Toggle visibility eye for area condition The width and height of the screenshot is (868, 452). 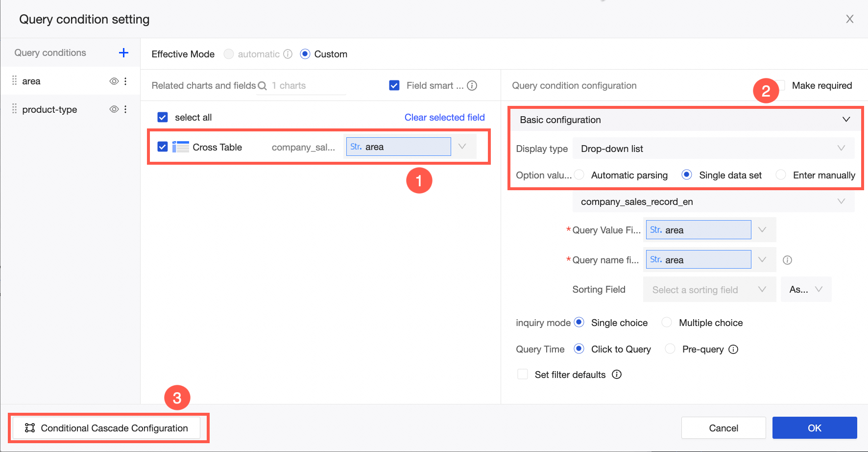(x=114, y=81)
